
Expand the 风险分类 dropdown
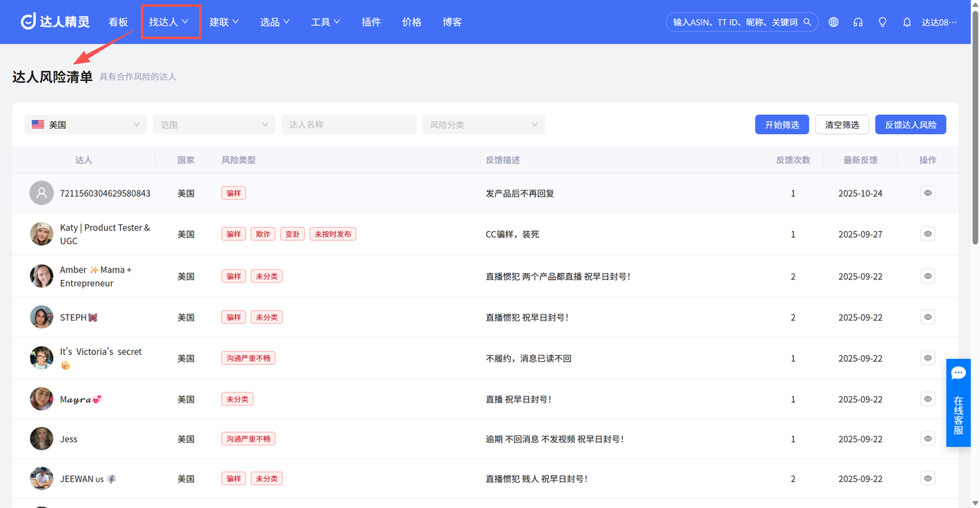coord(484,125)
